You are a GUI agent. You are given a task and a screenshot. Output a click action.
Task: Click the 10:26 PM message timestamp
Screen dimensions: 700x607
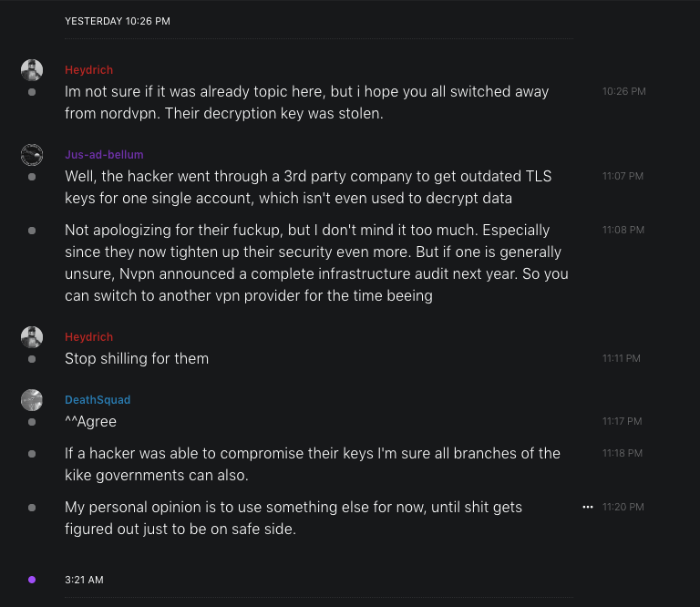click(x=623, y=91)
